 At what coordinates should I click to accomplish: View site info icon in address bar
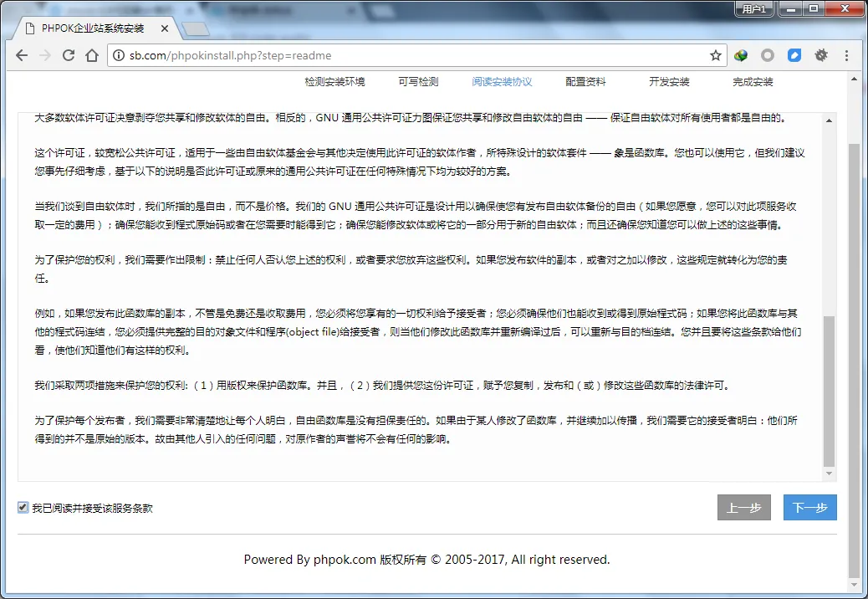point(119,56)
